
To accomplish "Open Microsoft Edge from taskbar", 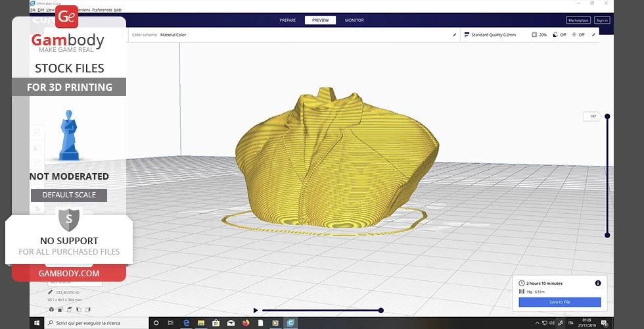I will tap(186, 323).
